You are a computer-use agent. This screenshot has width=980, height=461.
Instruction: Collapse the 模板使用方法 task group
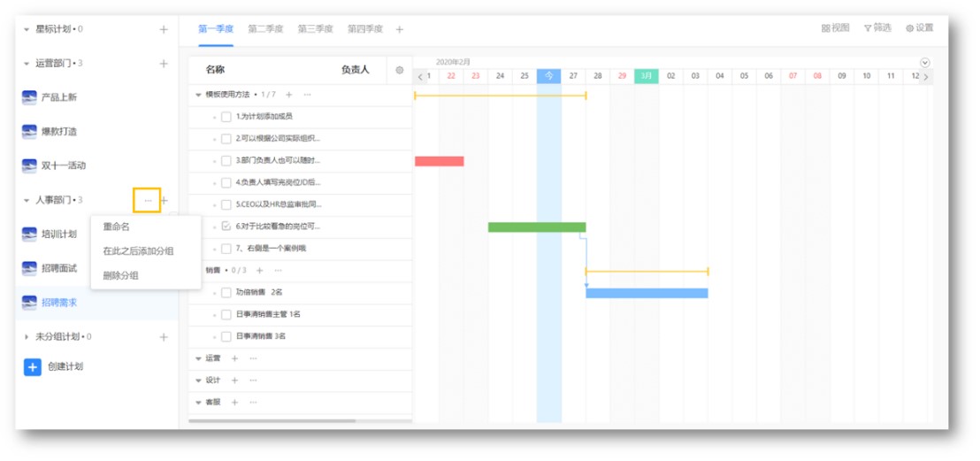click(199, 95)
